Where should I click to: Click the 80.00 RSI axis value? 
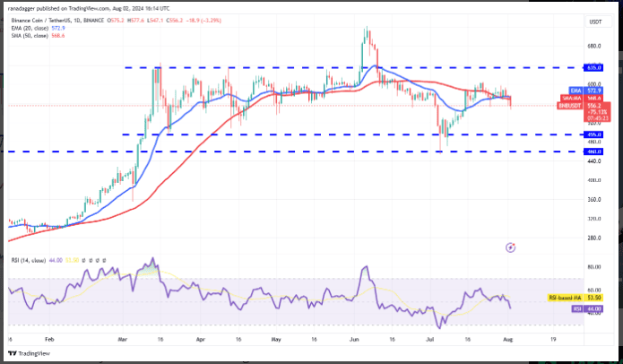click(x=594, y=267)
